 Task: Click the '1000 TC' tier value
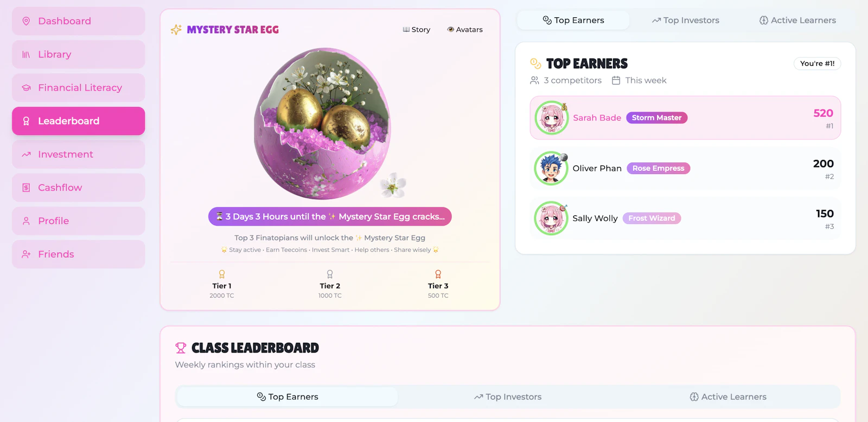pyautogui.click(x=330, y=296)
